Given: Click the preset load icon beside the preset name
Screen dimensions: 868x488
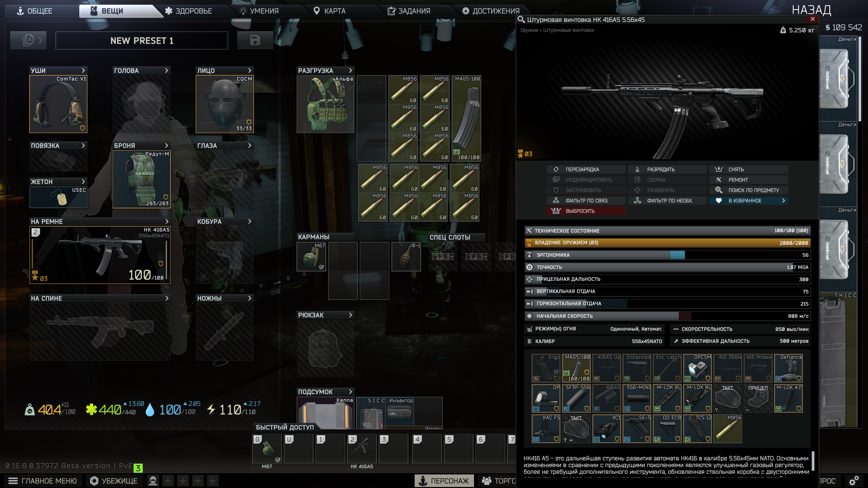Looking at the screenshot, I should coord(28,41).
